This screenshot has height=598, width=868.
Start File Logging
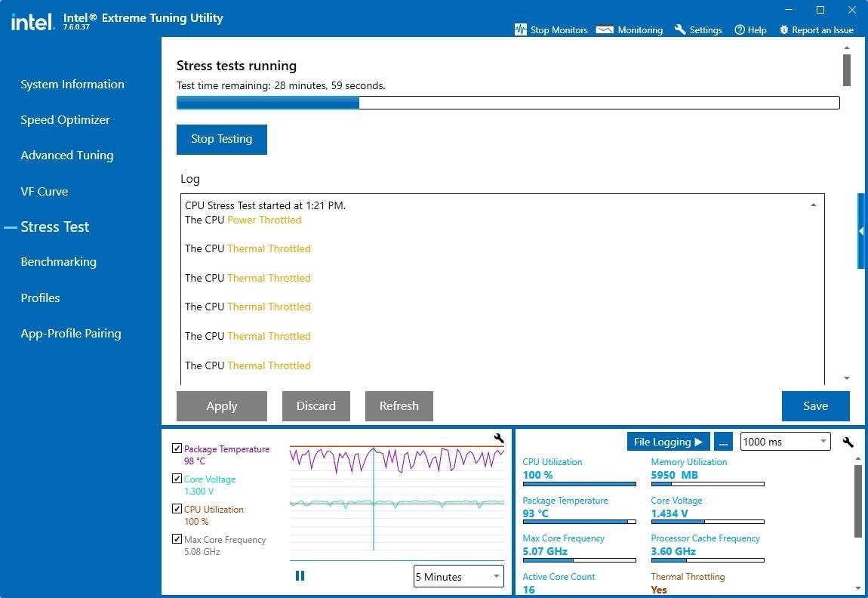pos(668,442)
